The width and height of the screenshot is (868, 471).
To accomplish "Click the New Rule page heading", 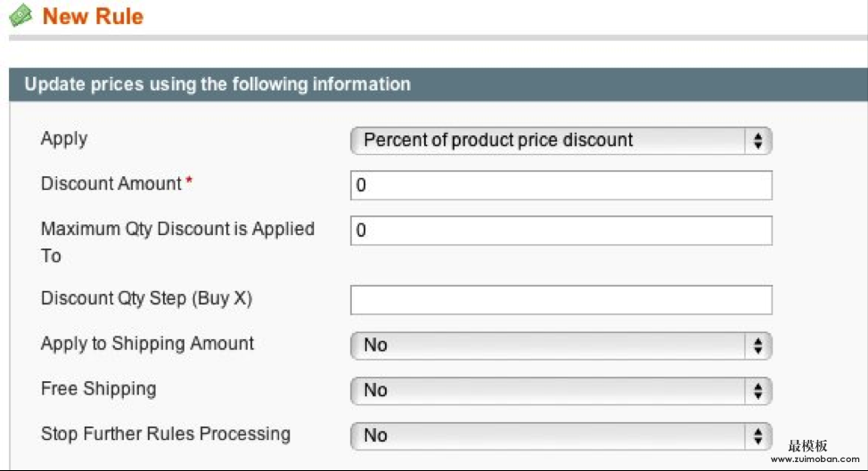I will [x=93, y=17].
